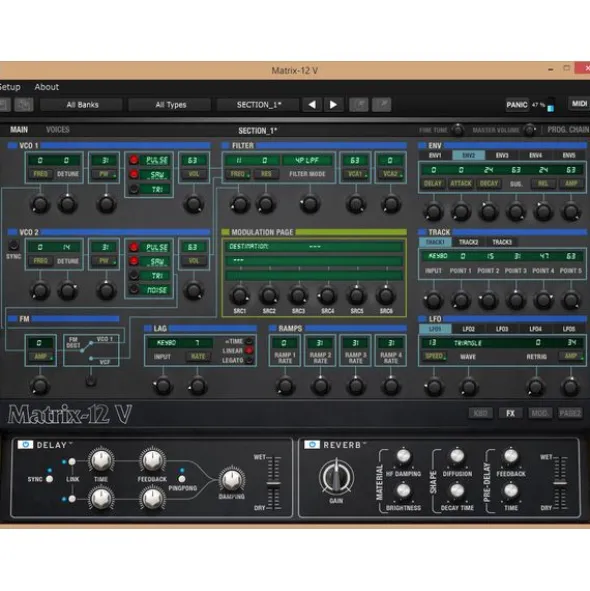Go to the previous preset with left arrow
Image resolution: width=590 pixels, height=591 pixels.
click(312, 104)
